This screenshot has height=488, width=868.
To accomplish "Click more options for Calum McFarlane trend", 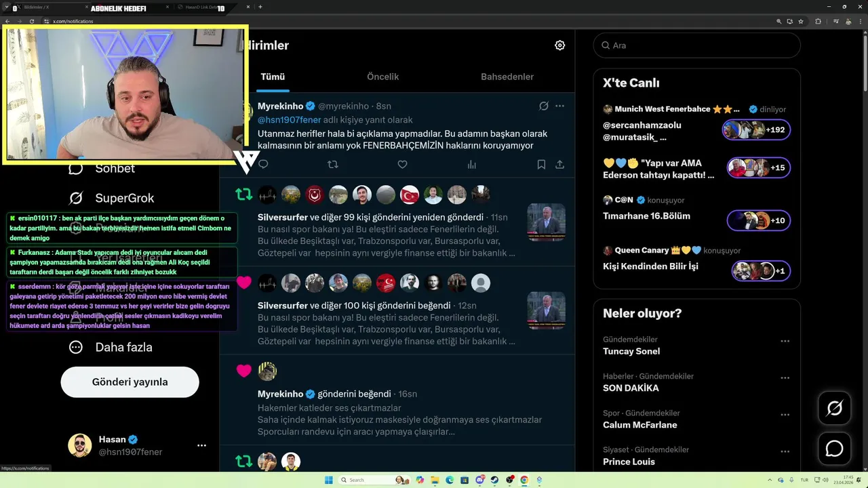I will (x=785, y=415).
